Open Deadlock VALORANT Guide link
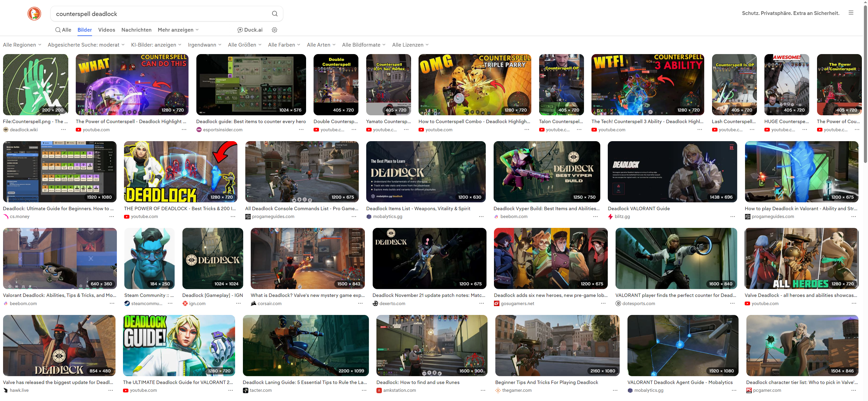Image resolution: width=868 pixels, height=401 pixels. click(x=638, y=208)
